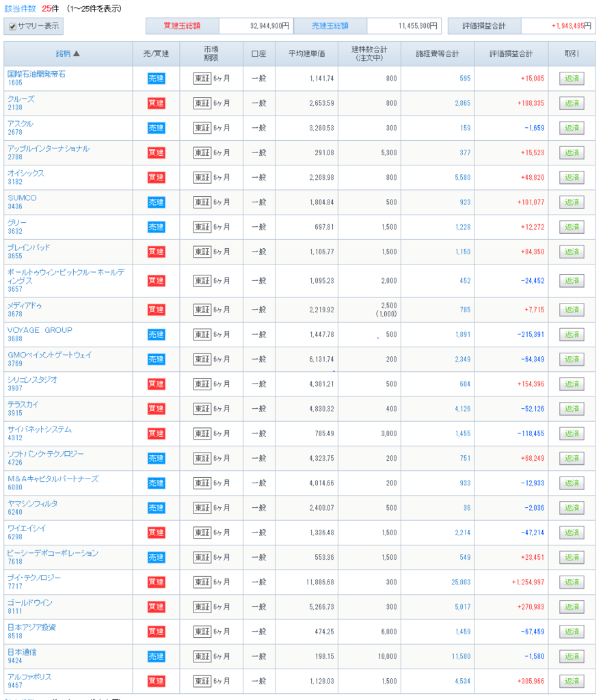This screenshot has width=603, height=700.
Task: Open オイシックス stock link
Action: click(x=26, y=173)
